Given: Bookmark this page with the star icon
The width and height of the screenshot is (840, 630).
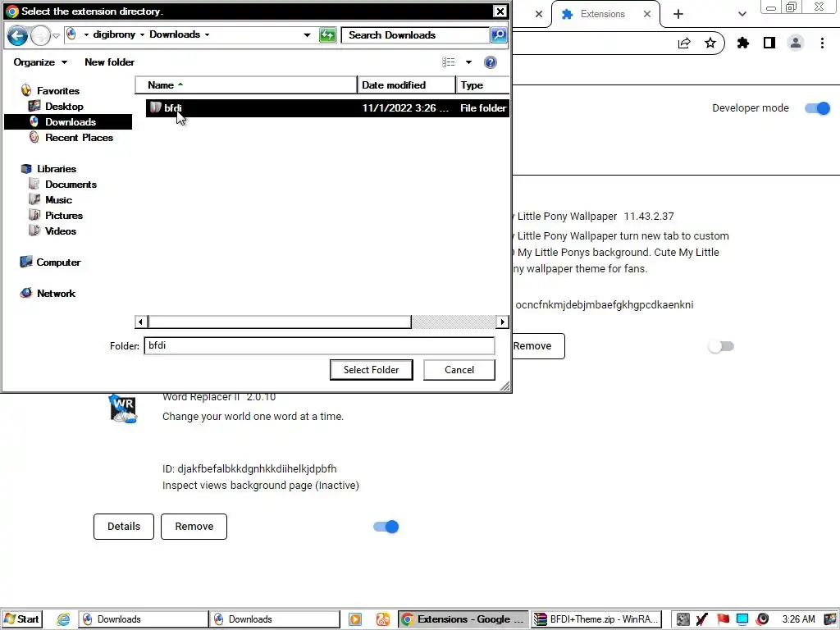Looking at the screenshot, I should click(x=710, y=43).
